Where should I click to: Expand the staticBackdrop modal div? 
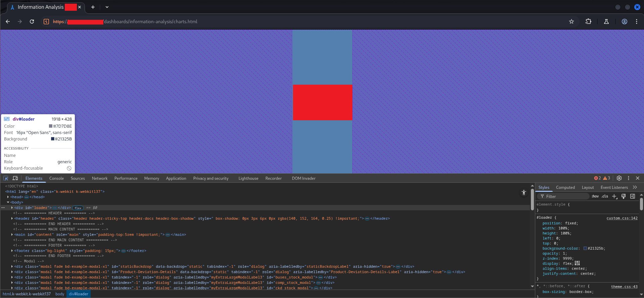(12, 266)
